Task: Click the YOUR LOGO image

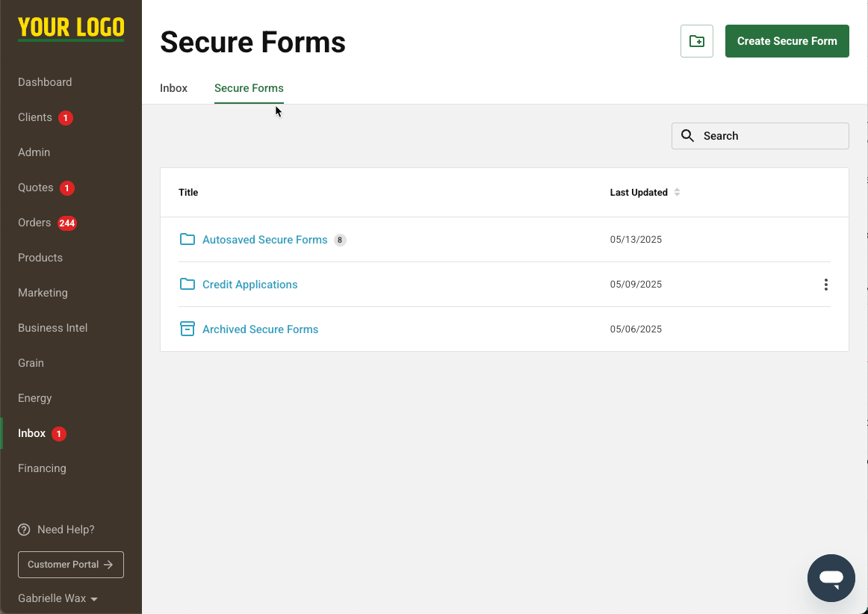Action: (x=70, y=28)
